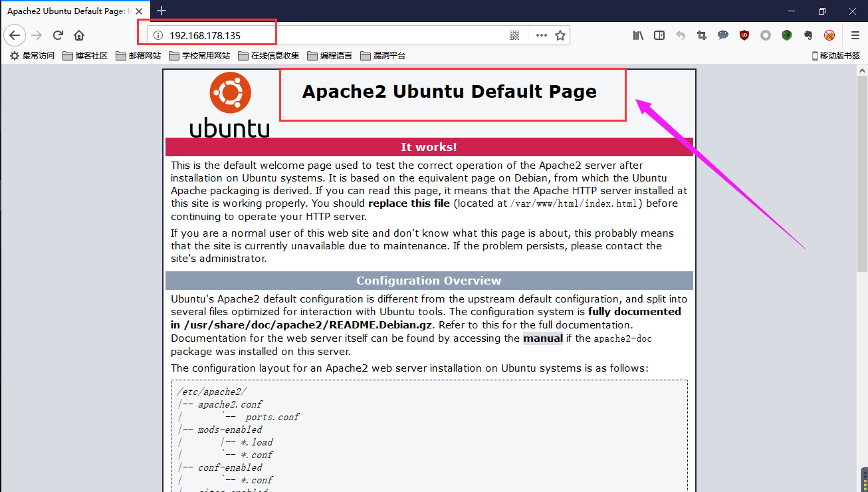868x492 pixels.
Task: Click the /etc/apache2/ line in tree
Action: pyautogui.click(x=211, y=392)
